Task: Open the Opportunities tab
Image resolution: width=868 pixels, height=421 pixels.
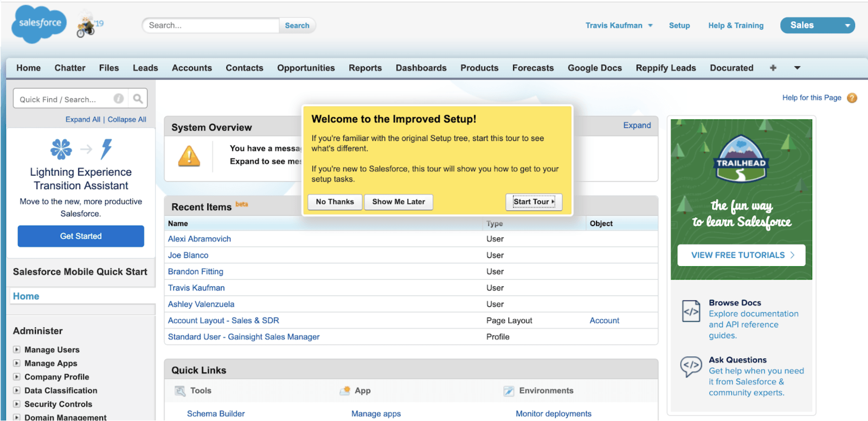Action: click(x=306, y=68)
